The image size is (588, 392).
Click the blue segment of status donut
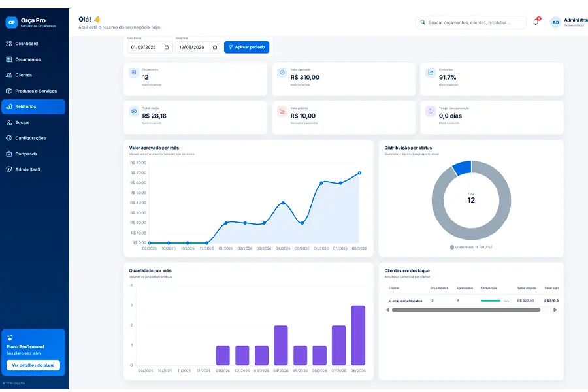click(x=463, y=167)
